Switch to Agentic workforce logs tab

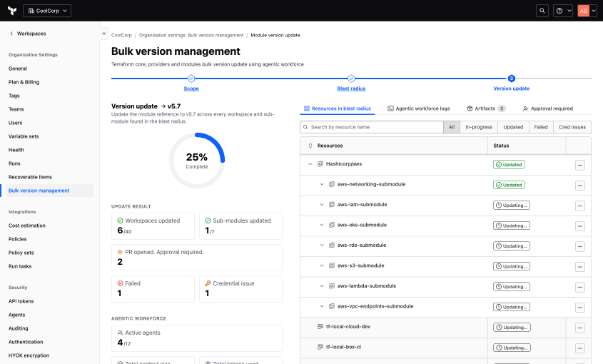pyautogui.click(x=418, y=109)
